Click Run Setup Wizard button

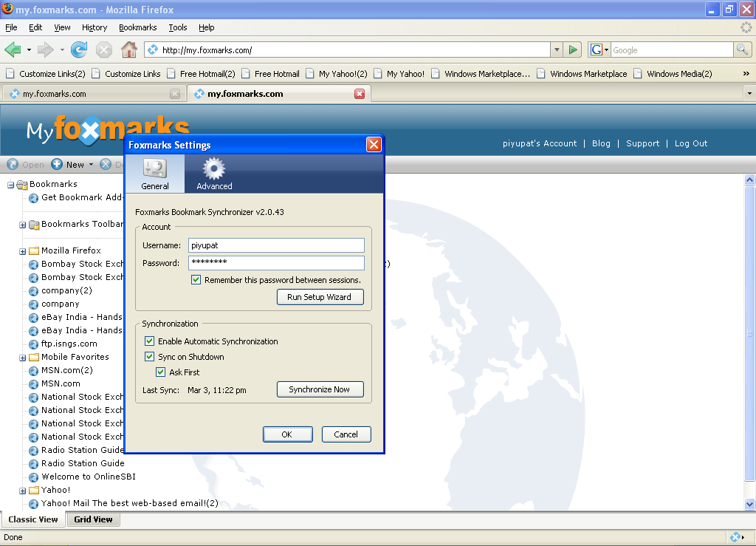click(x=319, y=297)
